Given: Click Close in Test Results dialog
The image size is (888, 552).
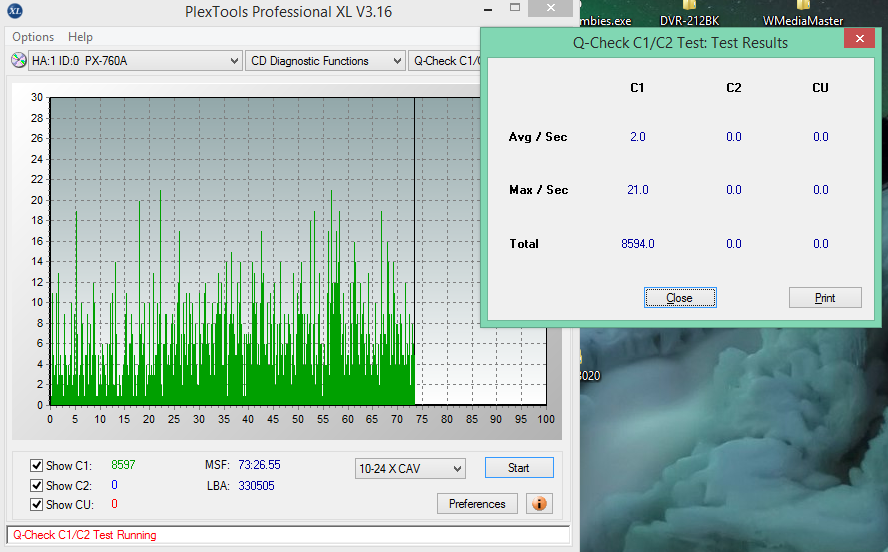Looking at the screenshot, I should tap(680, 298).
